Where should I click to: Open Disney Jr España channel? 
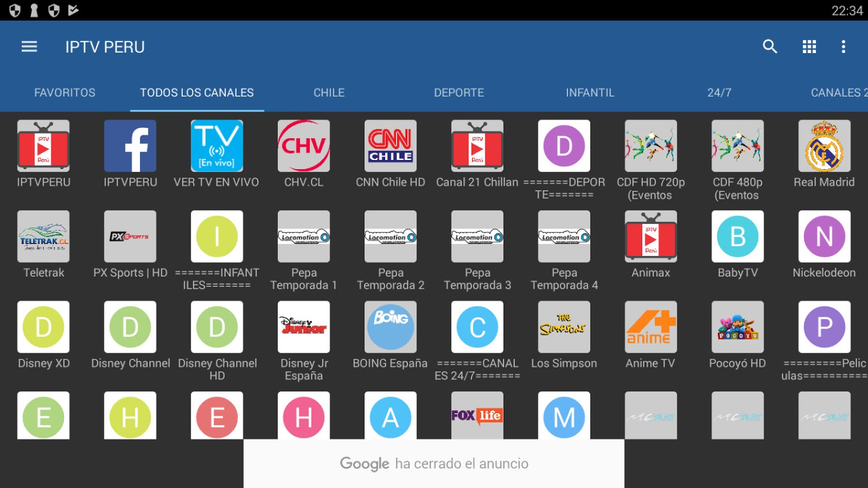[304, 327]
